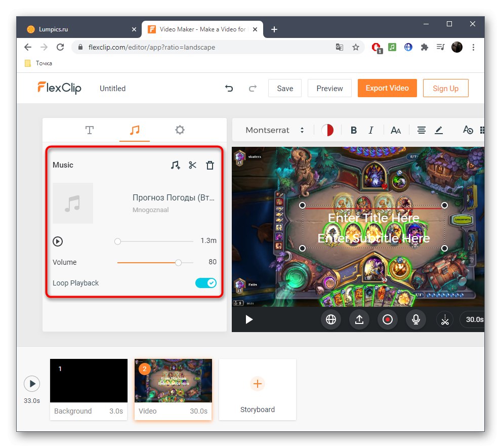The height and width of the screenshot is (448, 501).
Task: Select the 'Enter Title Here' text
Action: (373, 218)
